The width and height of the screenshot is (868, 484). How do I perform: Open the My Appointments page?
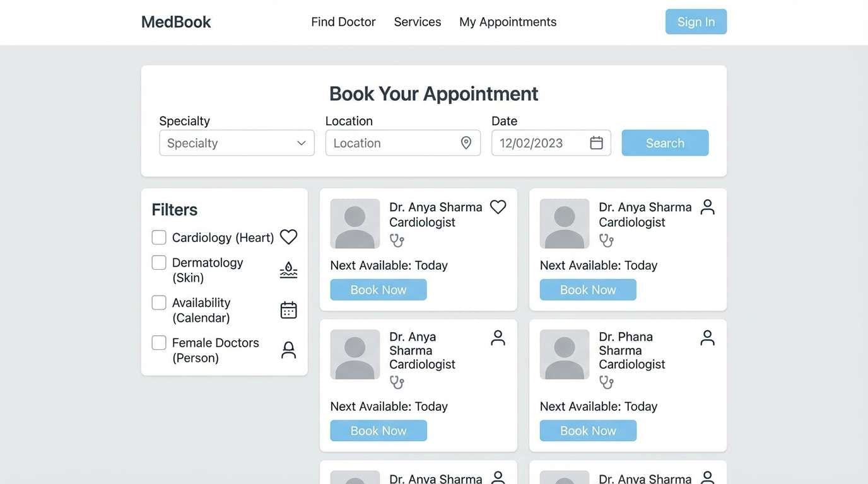[508, 21]
